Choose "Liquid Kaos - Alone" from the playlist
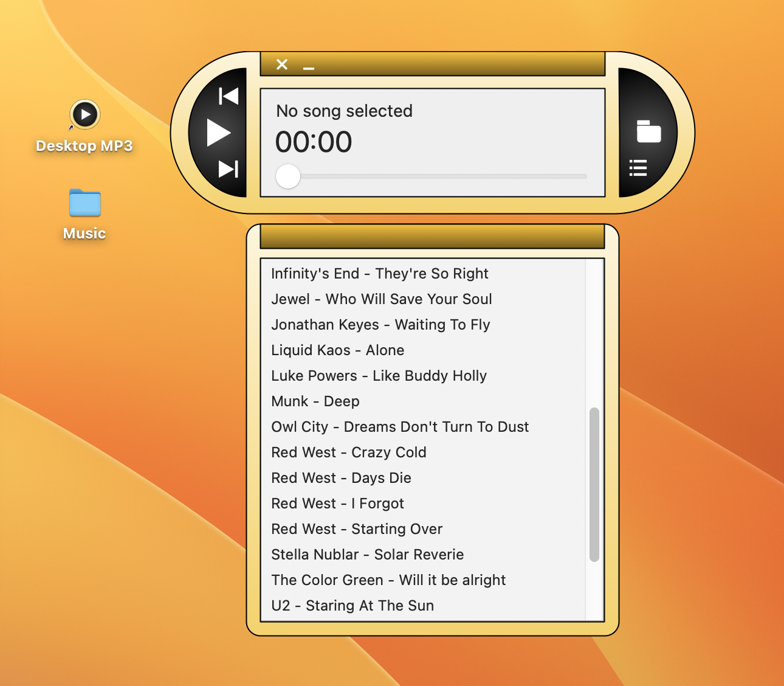This screenshot has width=784, height=686. tap(338, 350)
